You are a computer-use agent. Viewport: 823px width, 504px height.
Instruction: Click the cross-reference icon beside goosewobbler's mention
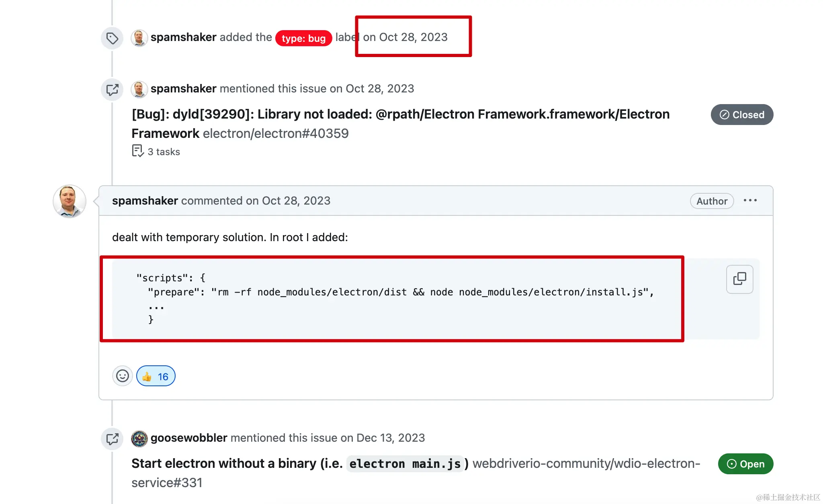(112, 439)
